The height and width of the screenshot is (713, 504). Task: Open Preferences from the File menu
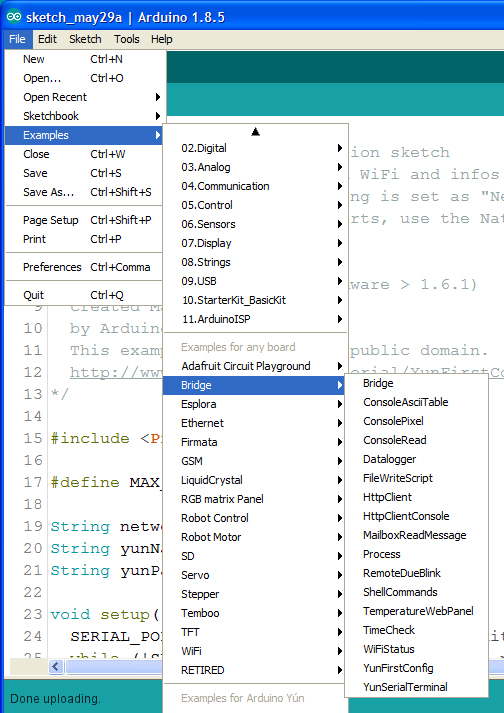(84, 267)
